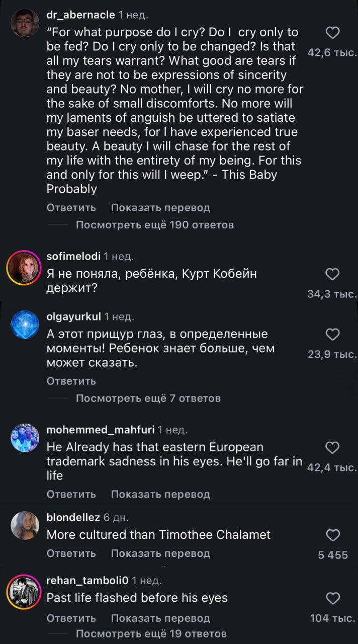The width and height of the screenshot is (358, 644).
Task: Like sofimelodi's comment about Курт Кобейн
Action: point(333,274)
